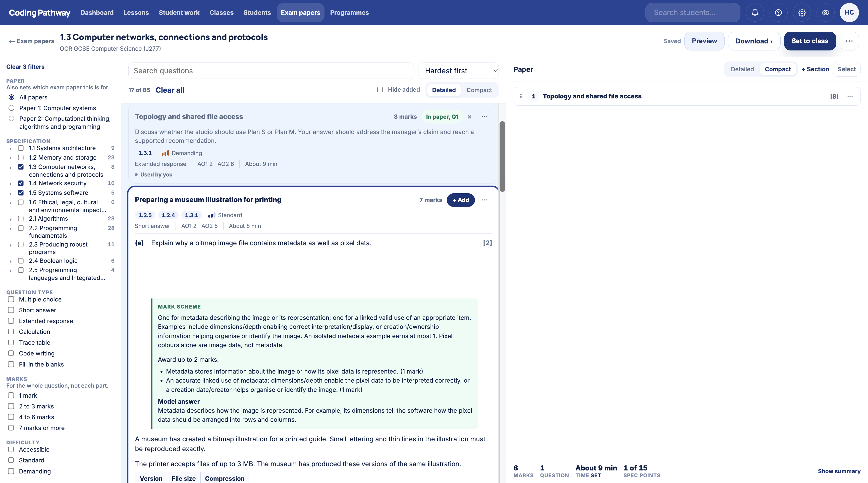868x483 pixels.
Task: Add the museum illustration question
Action: (461, 200)
